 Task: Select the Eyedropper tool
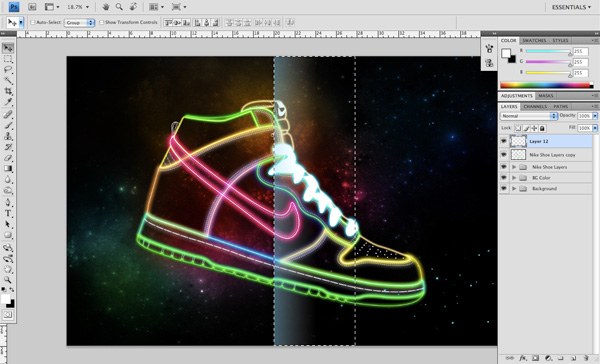(x=8, y=102)
